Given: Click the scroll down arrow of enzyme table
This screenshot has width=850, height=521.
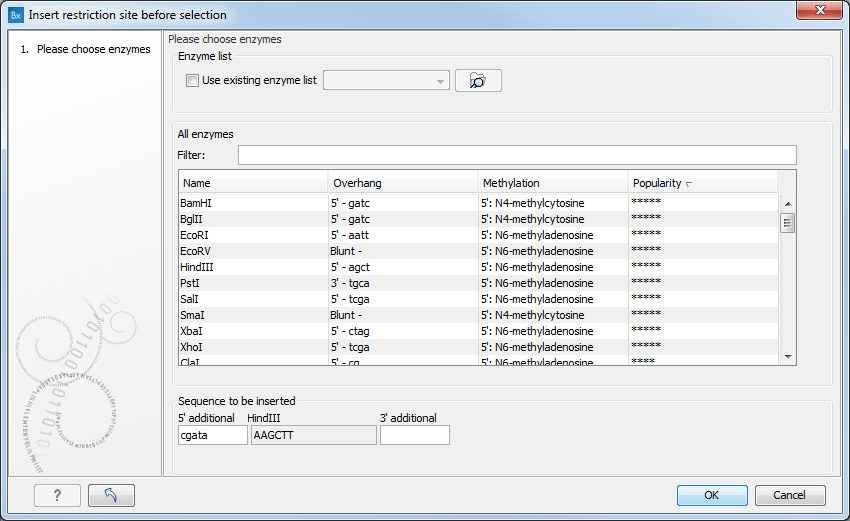Looking at the screenshot, I should tap(788, 356).
